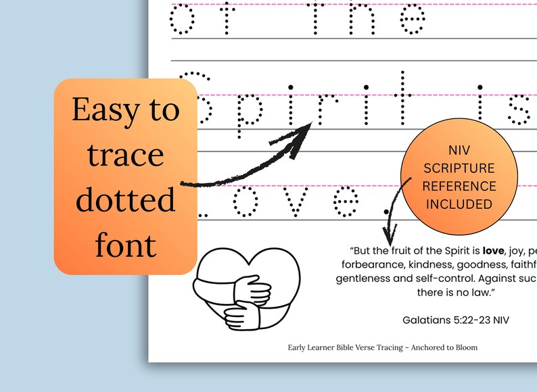The image size is (537, 392).
Task: Click the dotted letter o in Love
Action: [246, 201]
